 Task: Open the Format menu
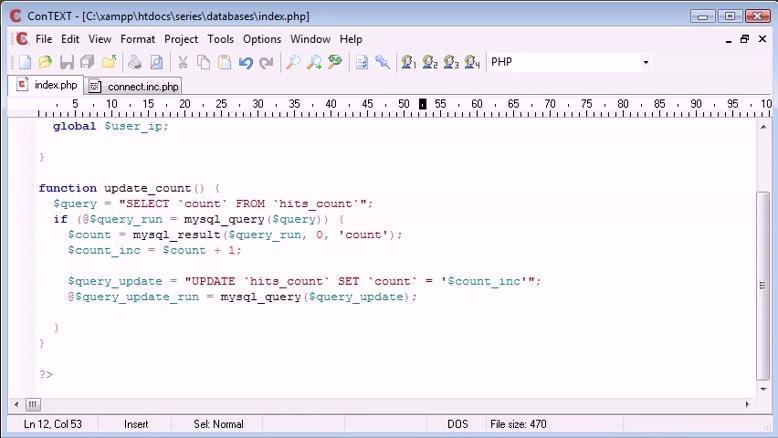click(x=137, y=39)
